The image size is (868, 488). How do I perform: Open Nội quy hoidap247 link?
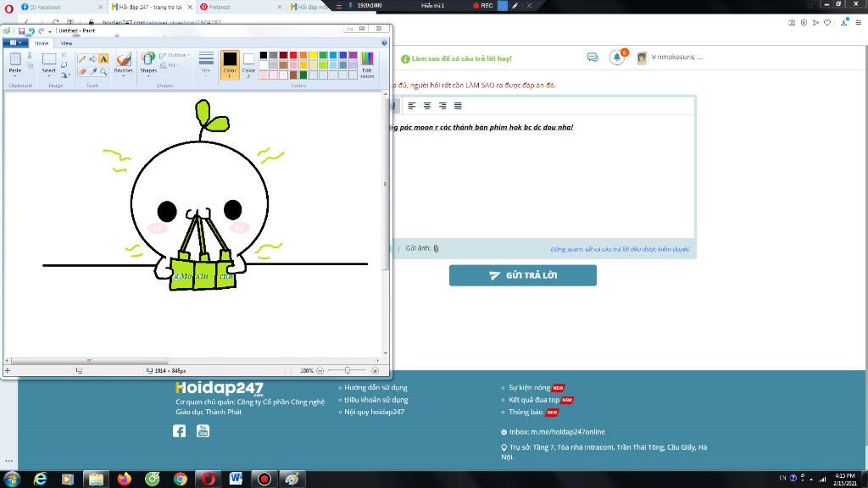[374, 413]
